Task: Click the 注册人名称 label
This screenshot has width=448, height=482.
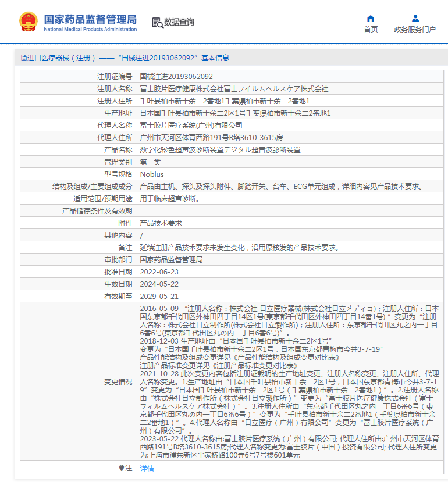Action: tap(115, 89)
